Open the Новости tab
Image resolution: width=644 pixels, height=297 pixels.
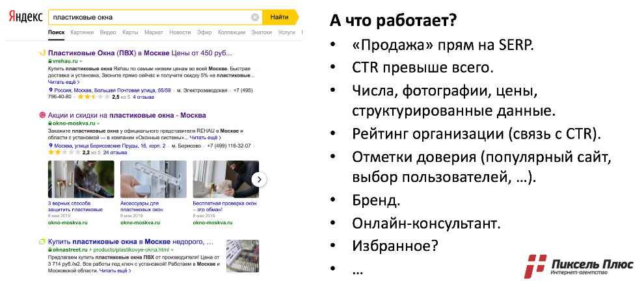pos(180,32)
